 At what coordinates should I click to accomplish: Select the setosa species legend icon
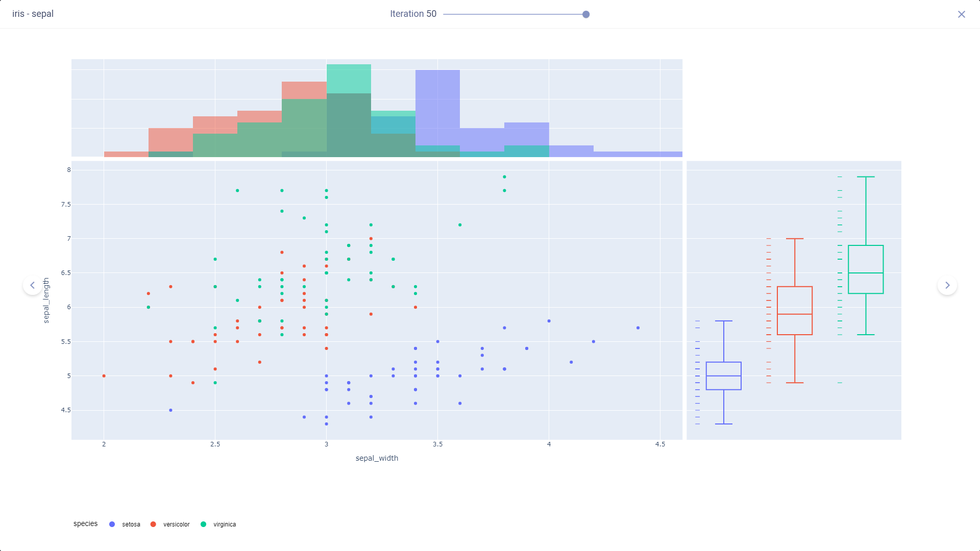(x=112, y=524)
